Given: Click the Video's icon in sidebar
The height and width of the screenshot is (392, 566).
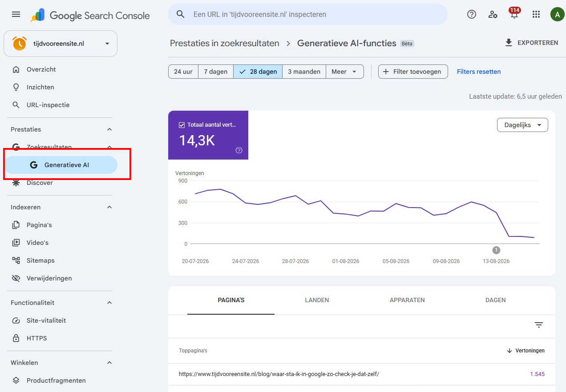Looking at the screenshot, I should 16,243.
